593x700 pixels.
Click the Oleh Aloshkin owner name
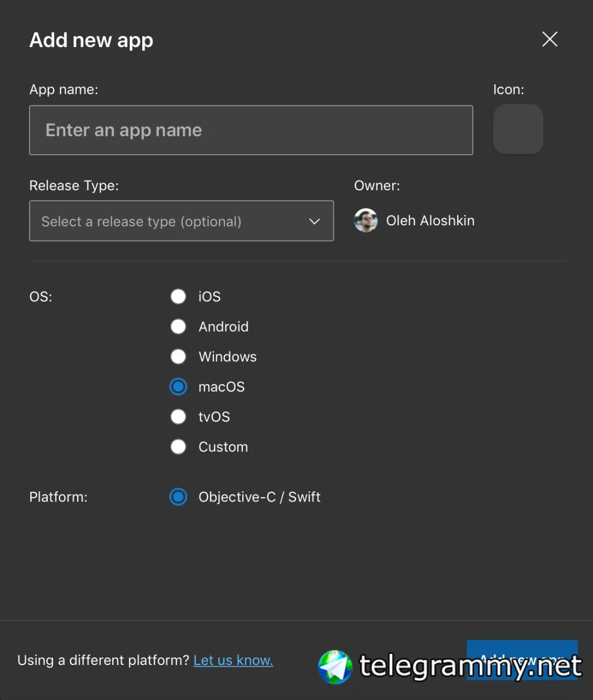[430, 220]
